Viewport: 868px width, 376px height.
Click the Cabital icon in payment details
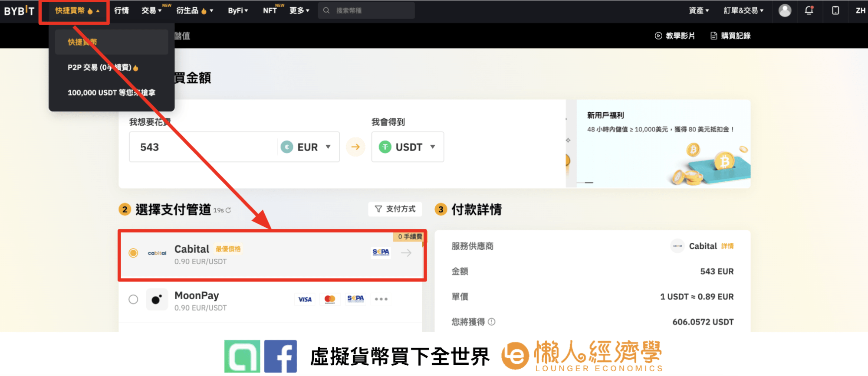point(677,246)
